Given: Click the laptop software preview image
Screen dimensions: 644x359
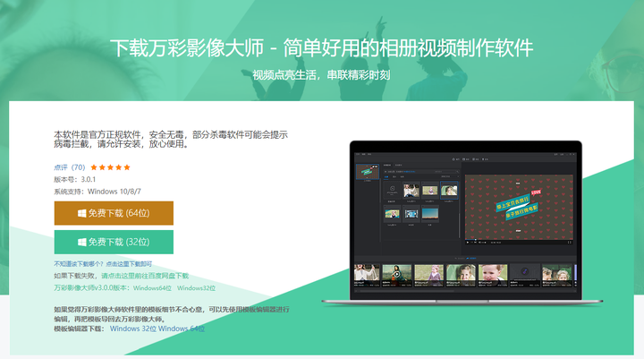Looking at the screenshot, I should pos(462,223).
